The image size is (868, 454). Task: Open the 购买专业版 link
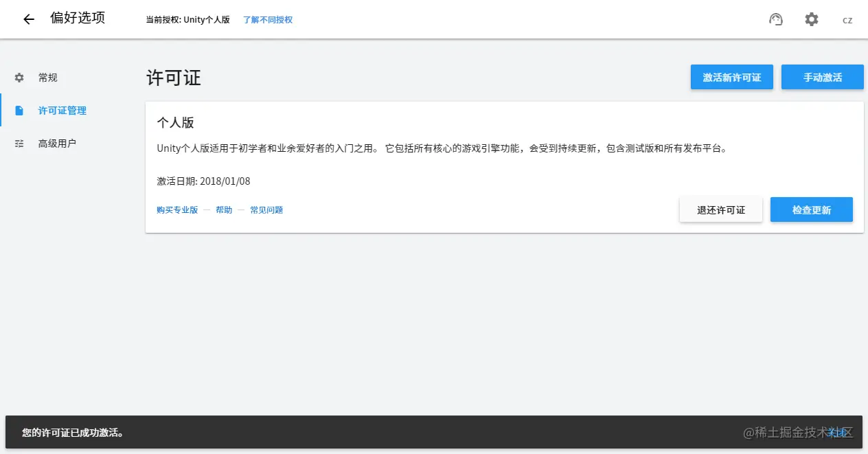click(177, 209)
